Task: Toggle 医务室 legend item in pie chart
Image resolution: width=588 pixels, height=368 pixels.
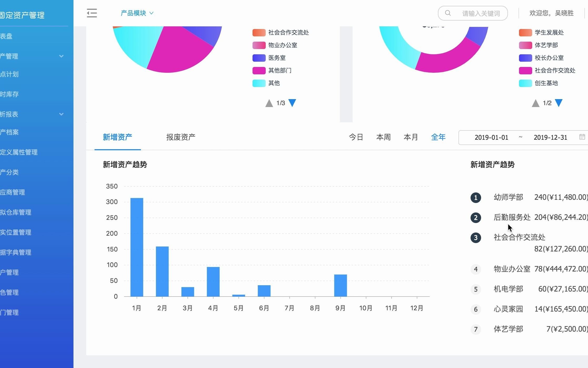Action: [276, 58]
